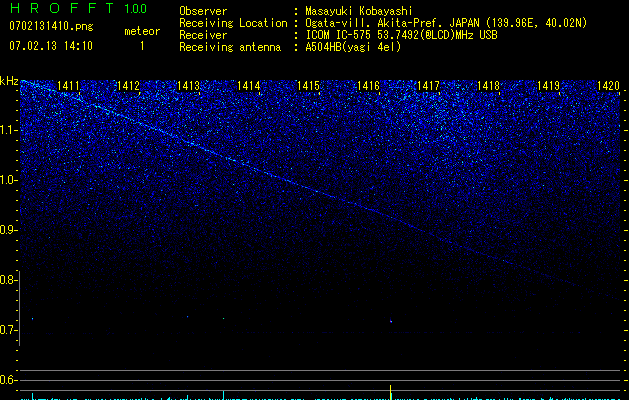
Task: Click the yellow meteor spike at the bottom
Action: click(391, 392)
